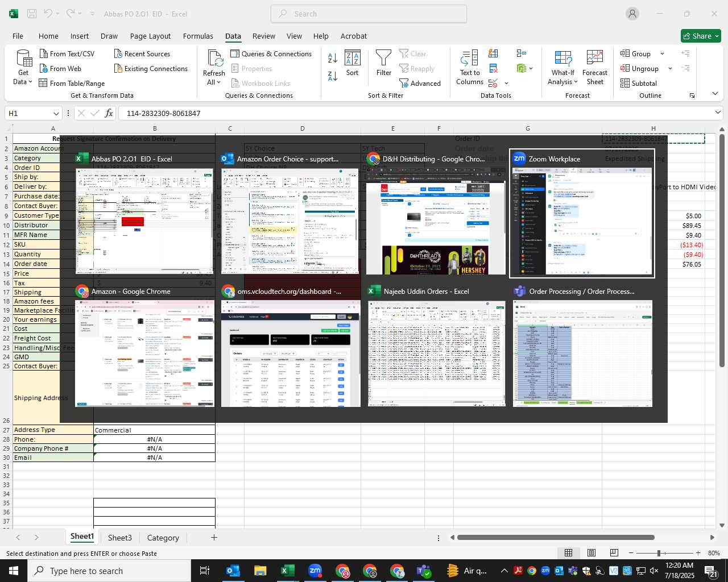Viewport: 728px width, 582px height.
Task: Click the Ungroup button
Action: (x=640, y=68)
